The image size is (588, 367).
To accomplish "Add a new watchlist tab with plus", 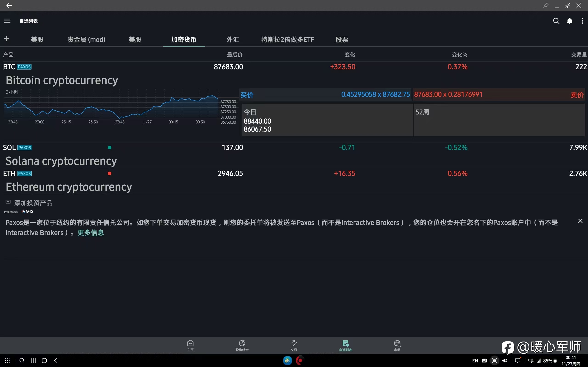I will (x=7, y=39).
